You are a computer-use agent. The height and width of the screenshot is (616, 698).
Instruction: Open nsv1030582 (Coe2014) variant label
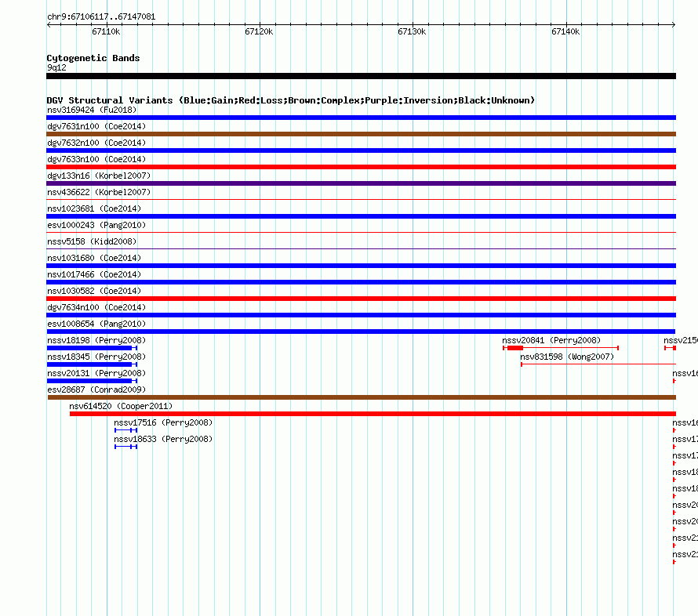pos(94,291)
